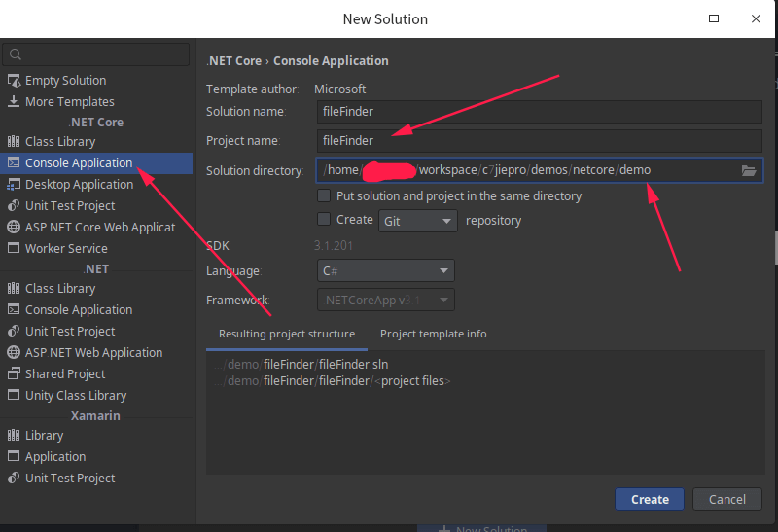Switch to the Project template info tab
The width and height of the screenshot is (778, 532).
tap(433, 334)
